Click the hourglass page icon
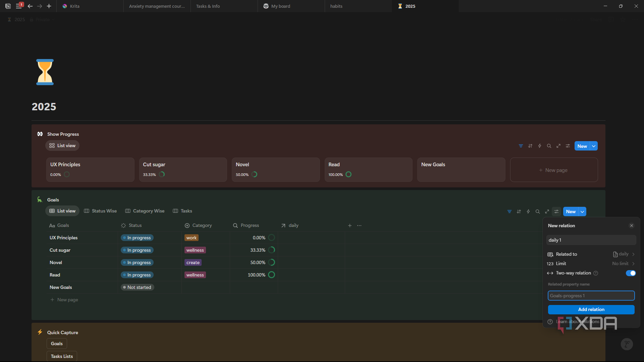 45,72
